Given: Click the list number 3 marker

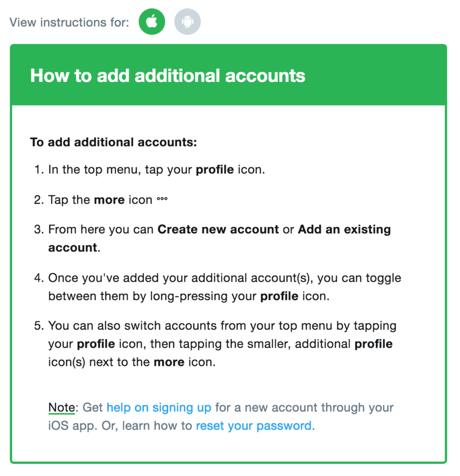Looking at the screenshot, I should (39, 229).
